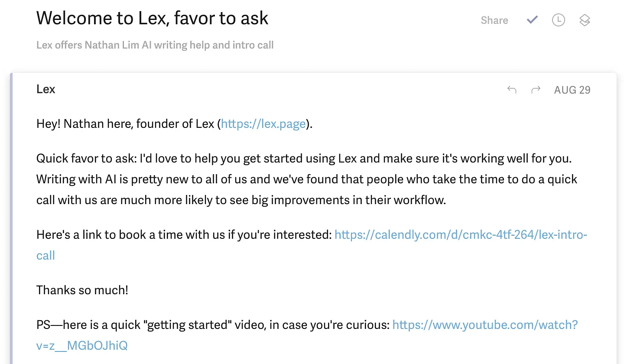This screenshot has width=624, height=364.
Task: Reply using the left curved arrow icon
Action: (x=512, y=90)
